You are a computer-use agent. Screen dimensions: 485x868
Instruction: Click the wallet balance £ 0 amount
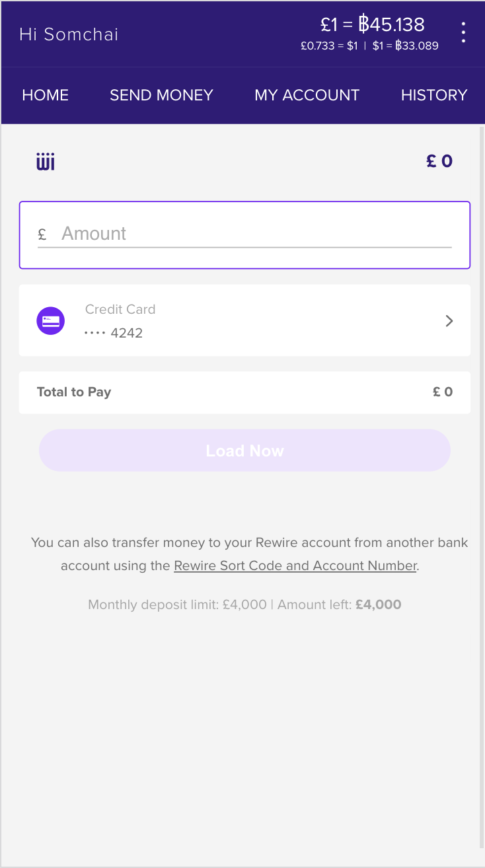[439, 161]
